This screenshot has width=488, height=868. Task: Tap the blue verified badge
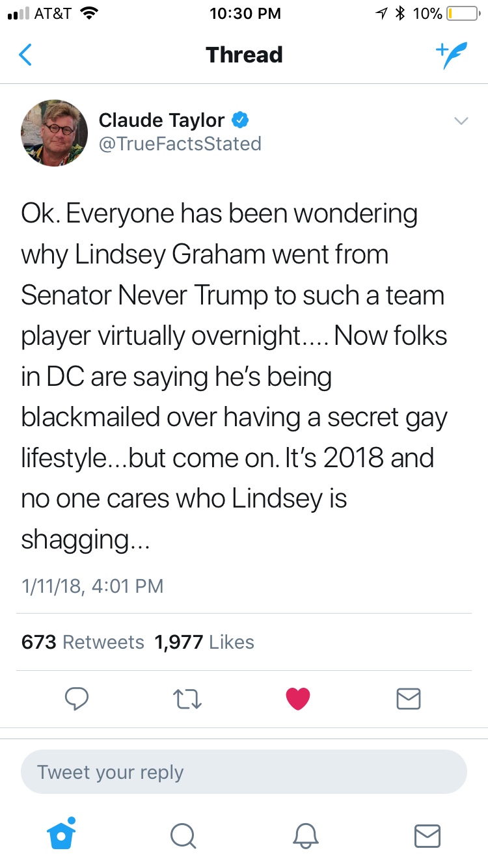click(240, 120)
